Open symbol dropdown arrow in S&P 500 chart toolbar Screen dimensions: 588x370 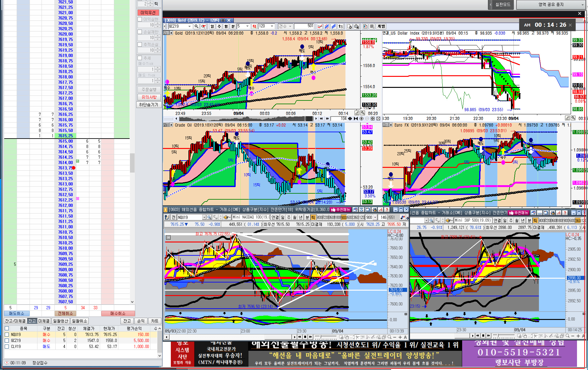click(x=426, y=220)
